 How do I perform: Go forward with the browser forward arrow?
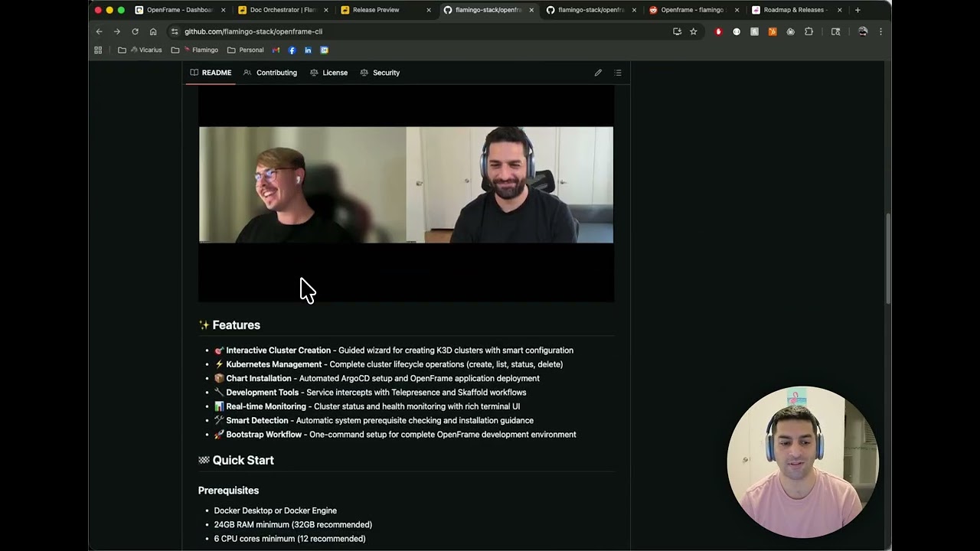[116, 31]
